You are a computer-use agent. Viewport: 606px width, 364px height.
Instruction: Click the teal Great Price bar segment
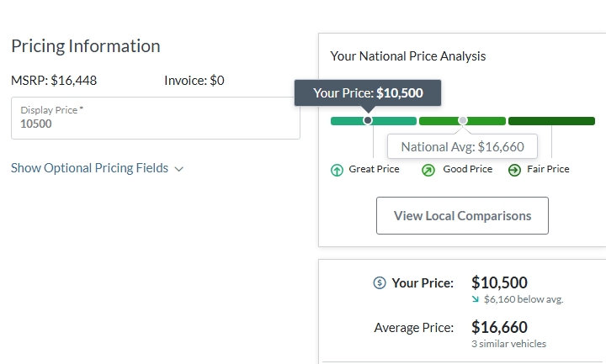point(374,121)
